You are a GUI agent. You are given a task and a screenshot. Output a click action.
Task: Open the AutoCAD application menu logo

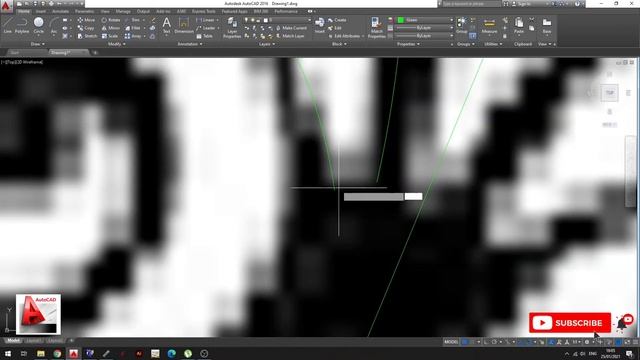coord(6,6)
